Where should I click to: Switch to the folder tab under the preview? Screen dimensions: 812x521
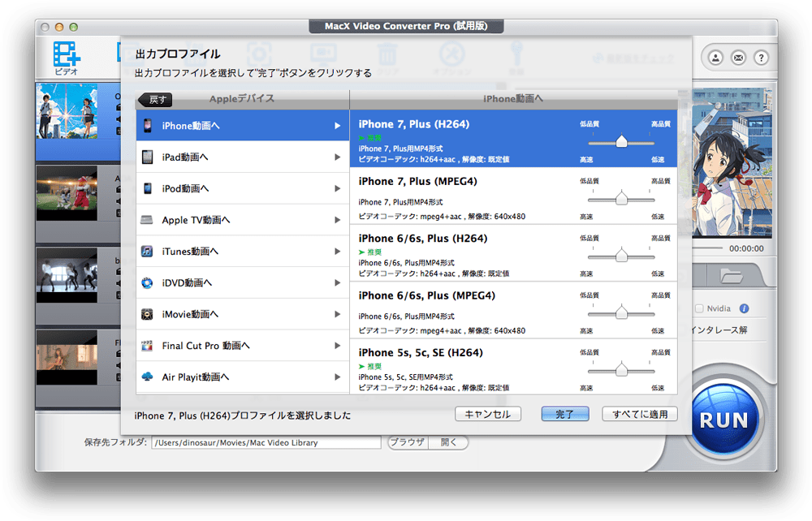coord(732,275)
